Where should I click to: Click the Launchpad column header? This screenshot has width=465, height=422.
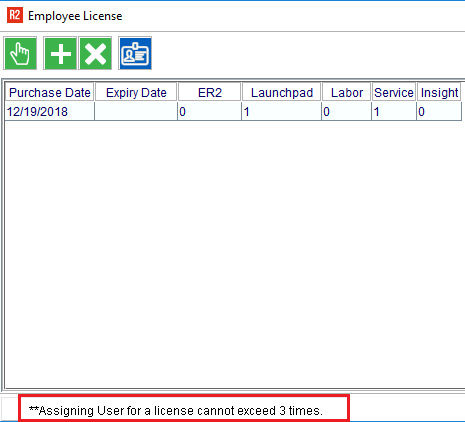point(282,92)
